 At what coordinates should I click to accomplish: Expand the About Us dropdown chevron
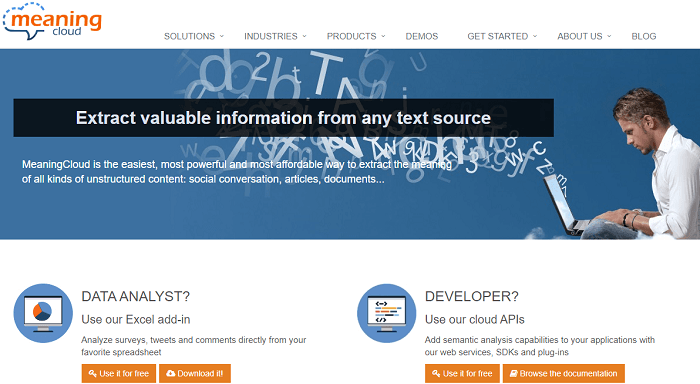tap(609, 36)
